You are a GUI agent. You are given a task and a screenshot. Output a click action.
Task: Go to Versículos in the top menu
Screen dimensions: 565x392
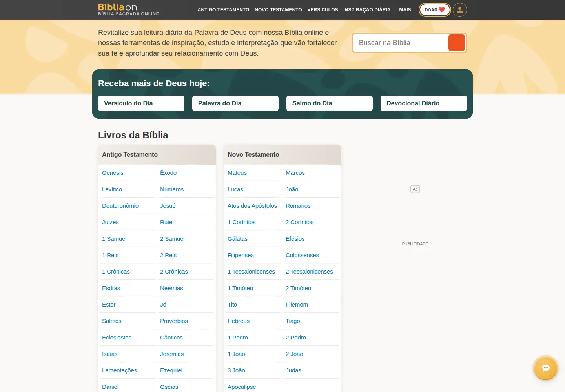point(323,10)
